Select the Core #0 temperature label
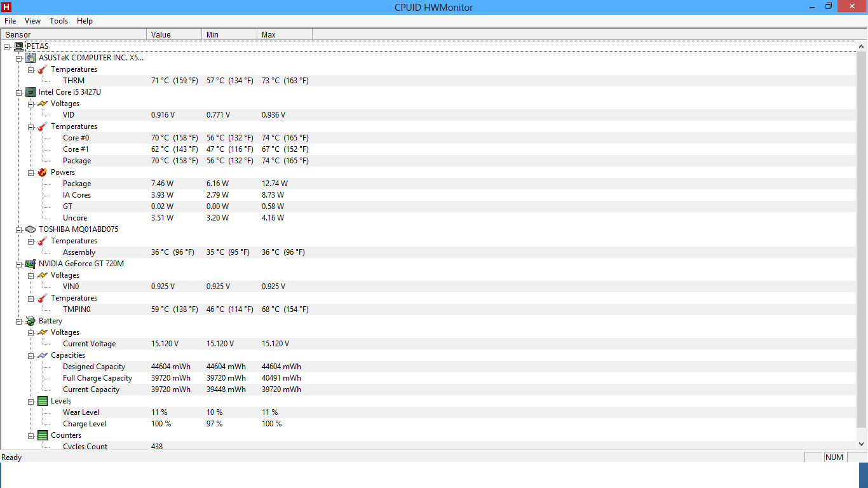This screenshot has width=868, height=488. pos(76,138)
